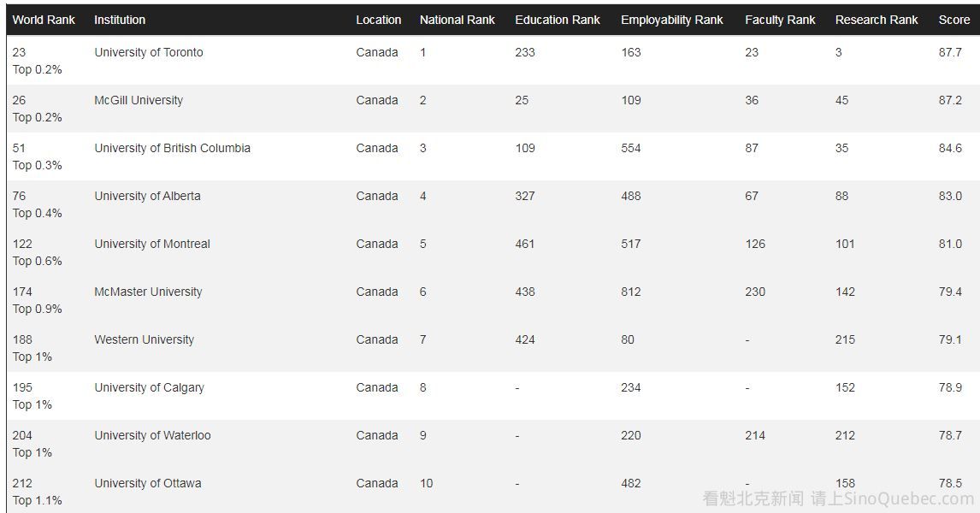Open the University of Calgary entry
This screenshot has width=980, height=513.
[149, 387]
